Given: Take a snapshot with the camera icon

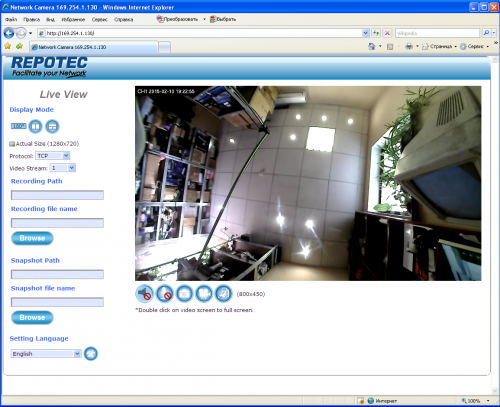Looking at the screenshot, I should coord(184,294).
